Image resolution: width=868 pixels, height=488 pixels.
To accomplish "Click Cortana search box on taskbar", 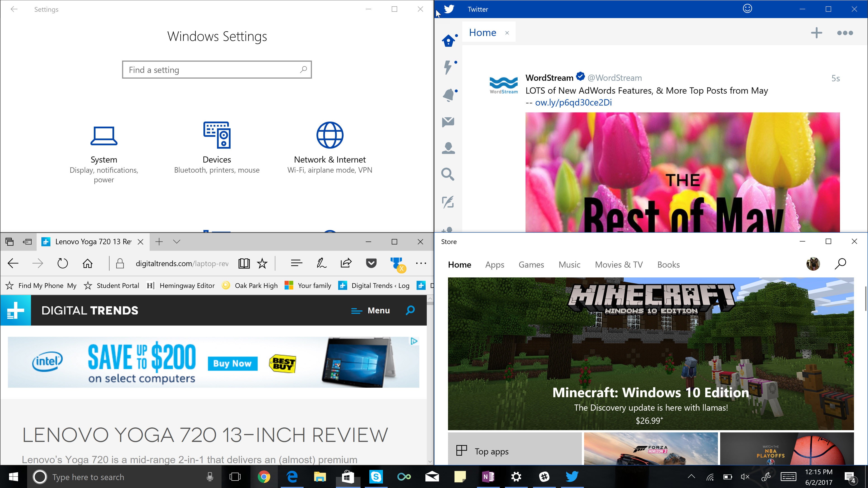I will (x=124, y=477).
